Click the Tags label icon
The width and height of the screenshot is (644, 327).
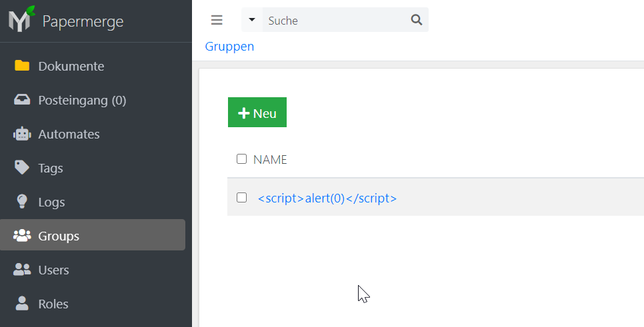[x=22, y=168]
